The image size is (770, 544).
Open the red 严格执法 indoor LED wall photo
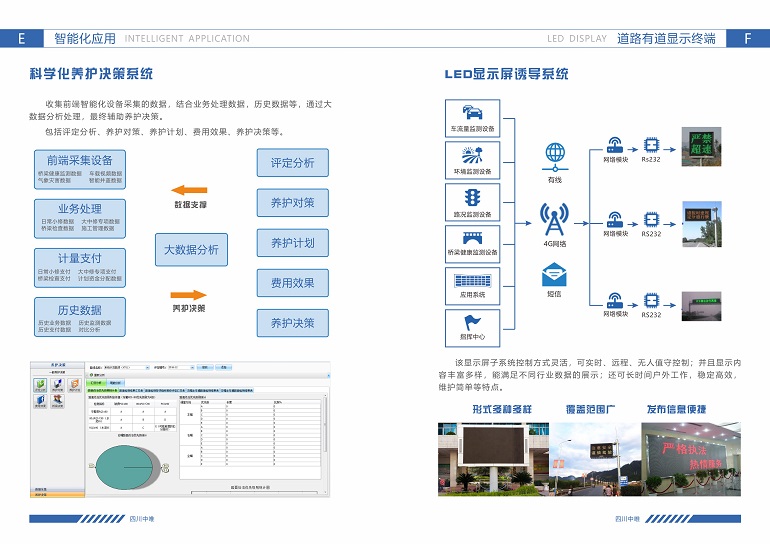point(691,459)
